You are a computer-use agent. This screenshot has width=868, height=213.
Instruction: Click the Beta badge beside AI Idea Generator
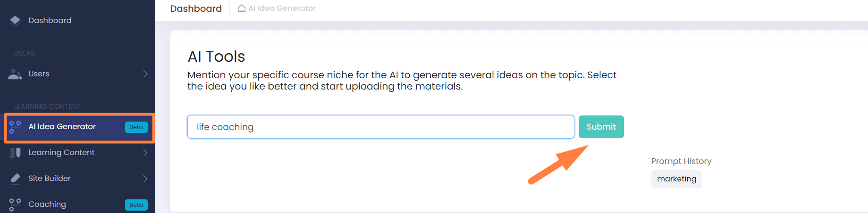tap(136, 127)
